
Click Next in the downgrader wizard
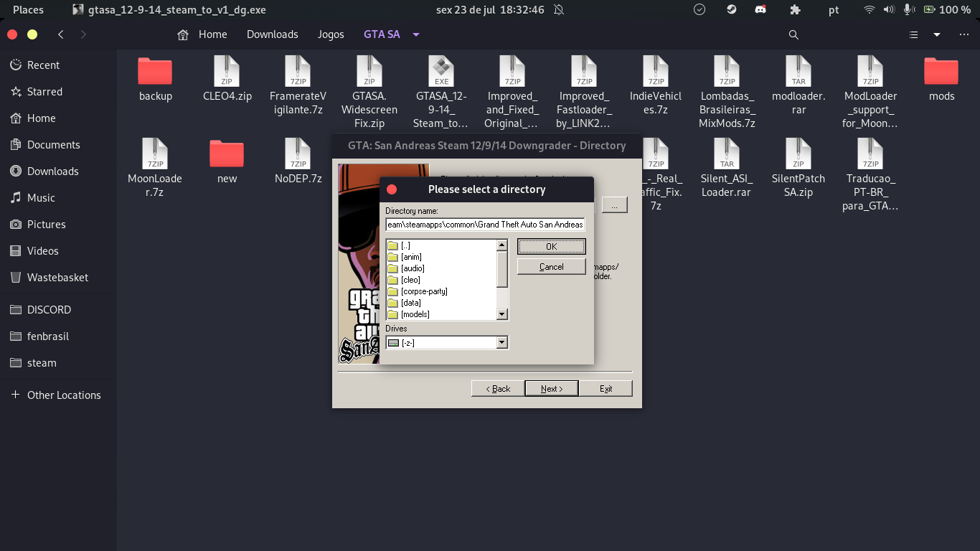click(551, 388)
